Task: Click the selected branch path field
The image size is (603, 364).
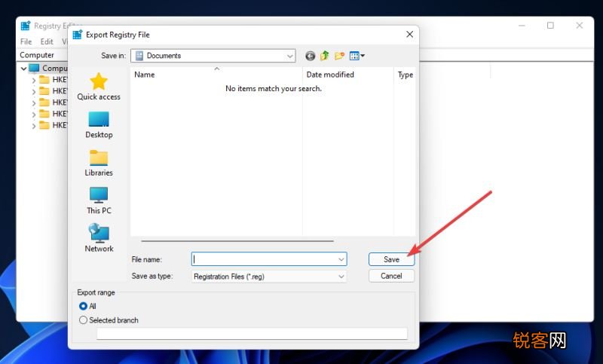Action: pyautogui.click(x=252, y=334)
